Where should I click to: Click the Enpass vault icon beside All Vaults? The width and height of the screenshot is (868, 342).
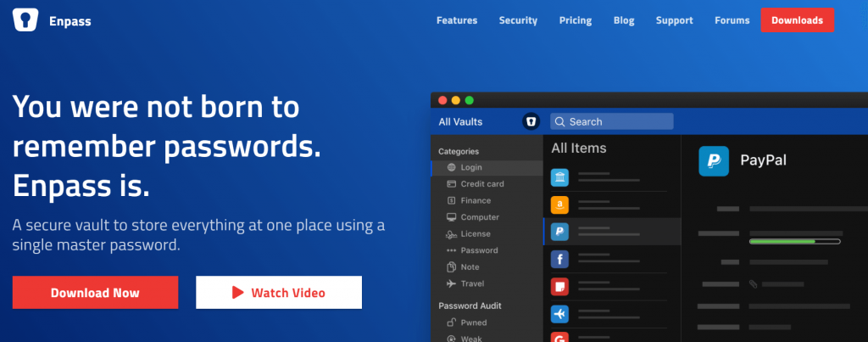click(x=531, y=121)
